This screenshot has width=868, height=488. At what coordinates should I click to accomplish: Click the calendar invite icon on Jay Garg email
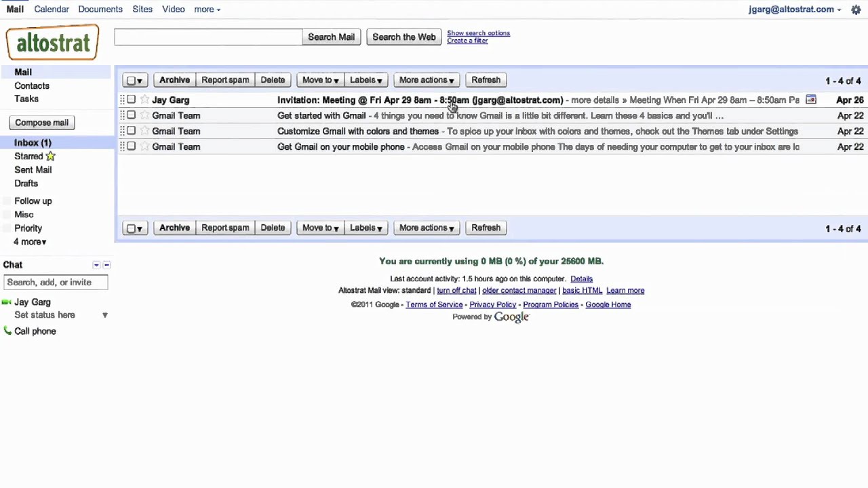[x=810, y=100]
